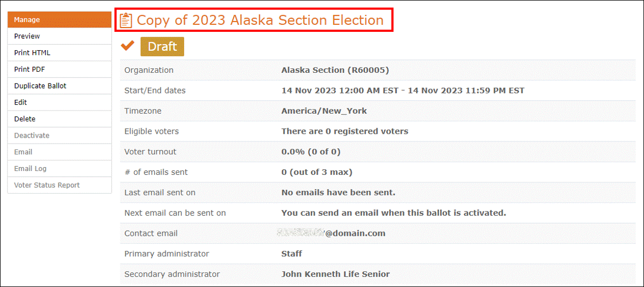
Task: Click the Alaska Section (R60005) organization value
Action: (x=335, y=70)
